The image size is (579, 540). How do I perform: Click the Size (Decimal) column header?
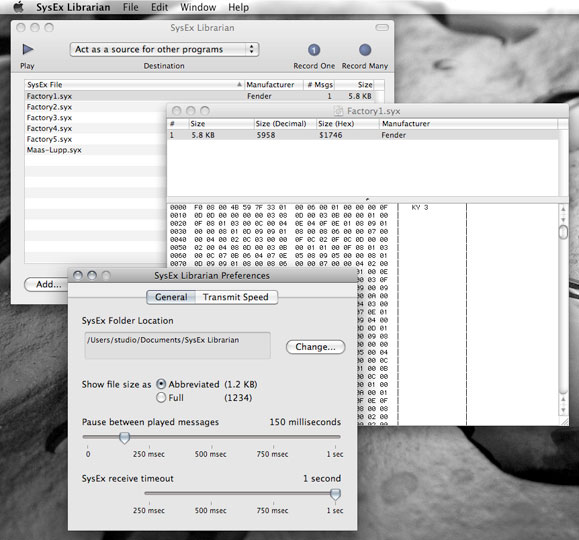(x=285, y=124)
